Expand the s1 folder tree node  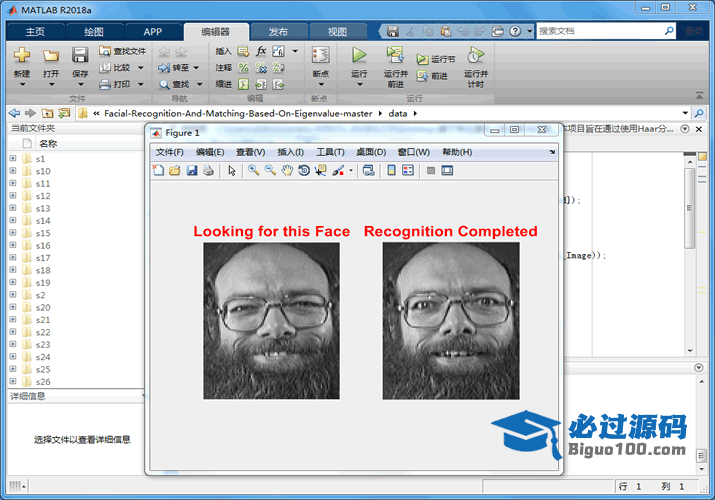click(x=12, y=159)
